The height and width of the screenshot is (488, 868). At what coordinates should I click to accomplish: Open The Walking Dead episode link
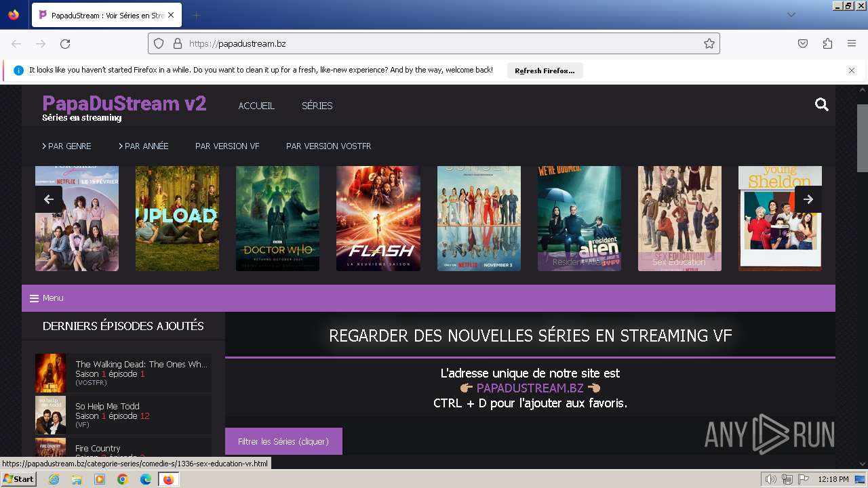pyautogui.click(x=141, y=364)
